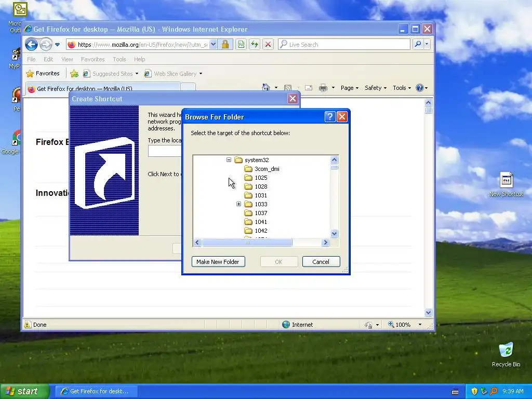Click the blue Help icon in the command bar
Screen dimensions: 532x399
[x=420, y=88]
